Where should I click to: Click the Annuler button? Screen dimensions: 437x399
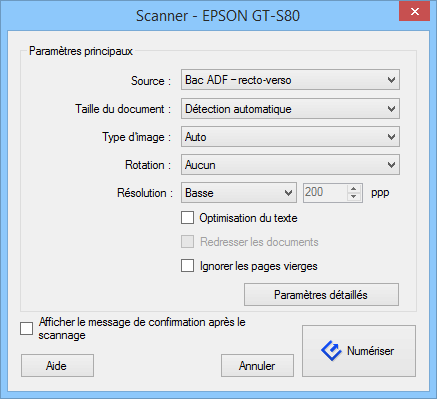pyautogui.click(x=257, y=366)
